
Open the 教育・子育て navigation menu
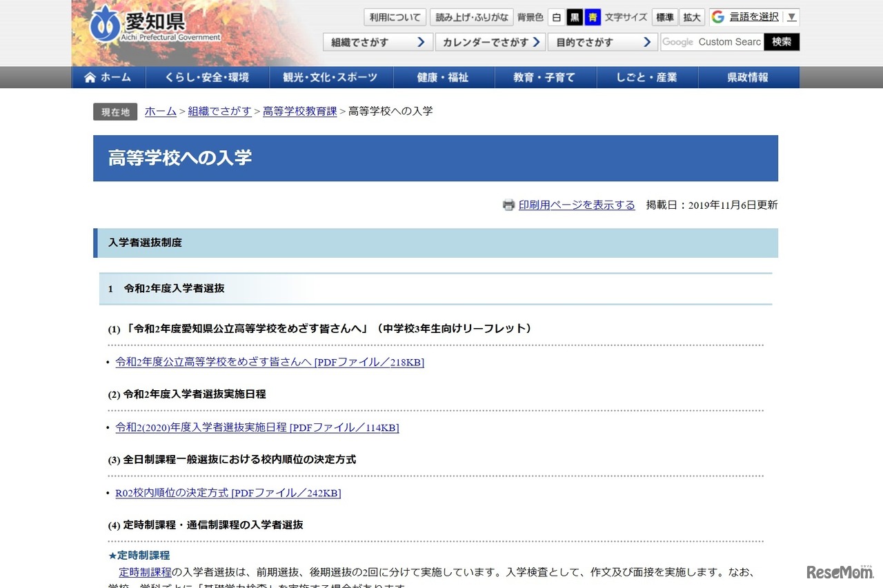[544, 78]
